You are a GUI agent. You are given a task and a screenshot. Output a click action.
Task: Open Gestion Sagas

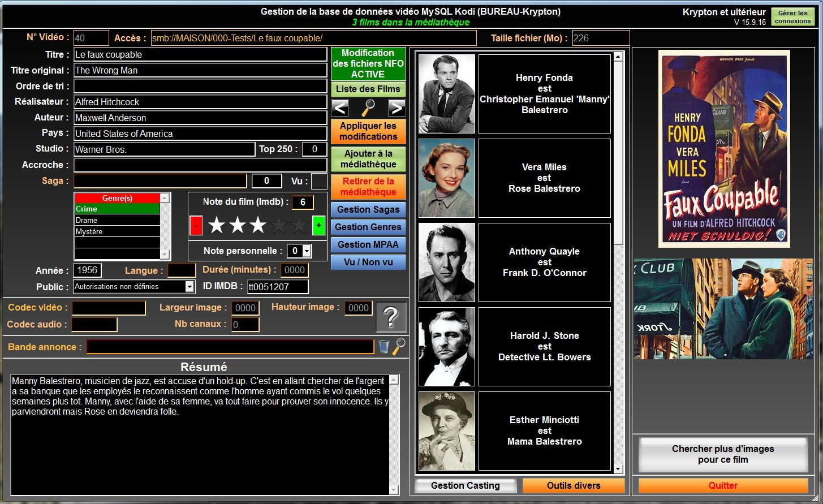(368, 209)
